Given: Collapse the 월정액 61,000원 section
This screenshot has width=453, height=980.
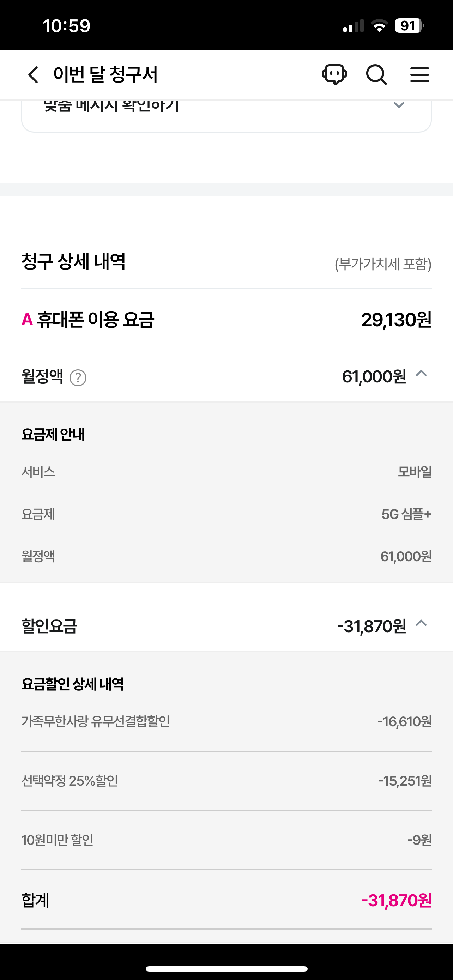Looking at the screenshot, I should point(421,374).
